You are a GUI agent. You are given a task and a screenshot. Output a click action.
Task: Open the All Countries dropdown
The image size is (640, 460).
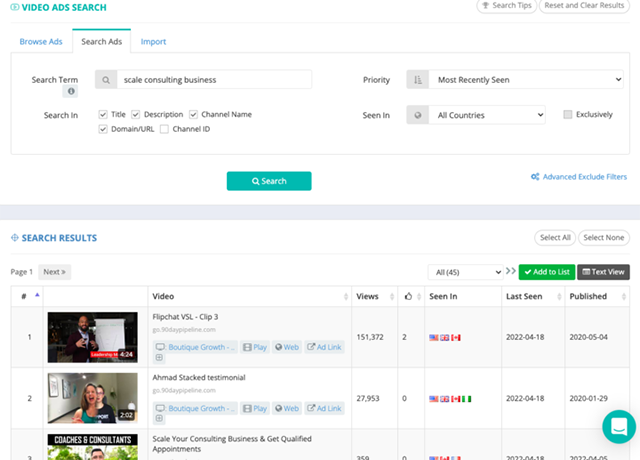tap(487, 115)
